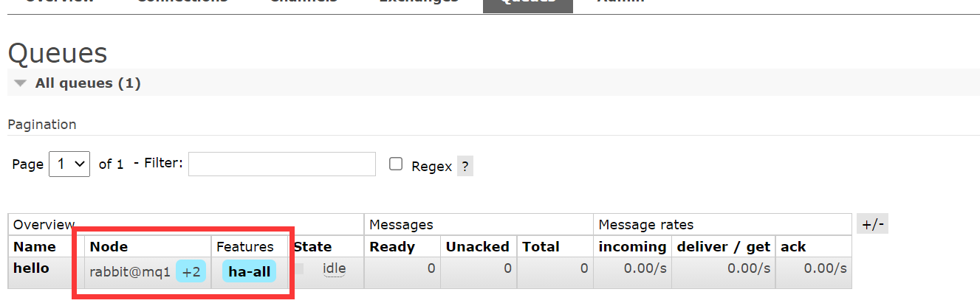Click the grey state indicator square
The width and height of the screenshot is (980, 306).
(299, 269)
